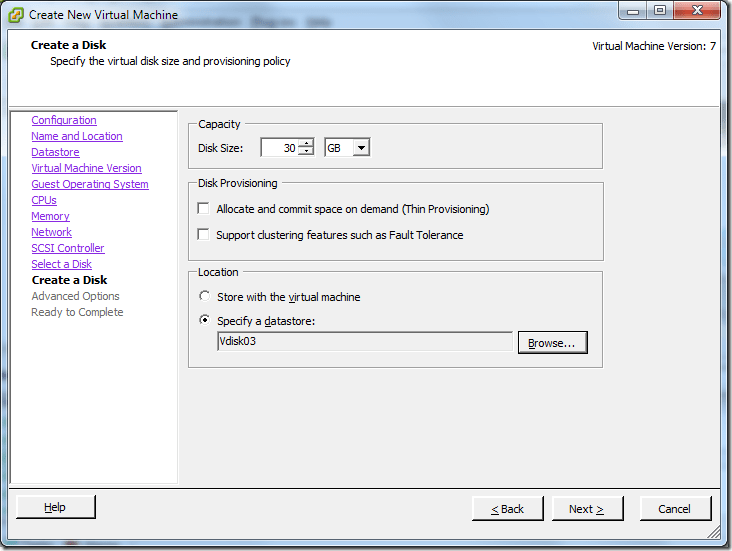Open the Network step
The width and height of the screenshot is (732, 551).
[51, 232]
